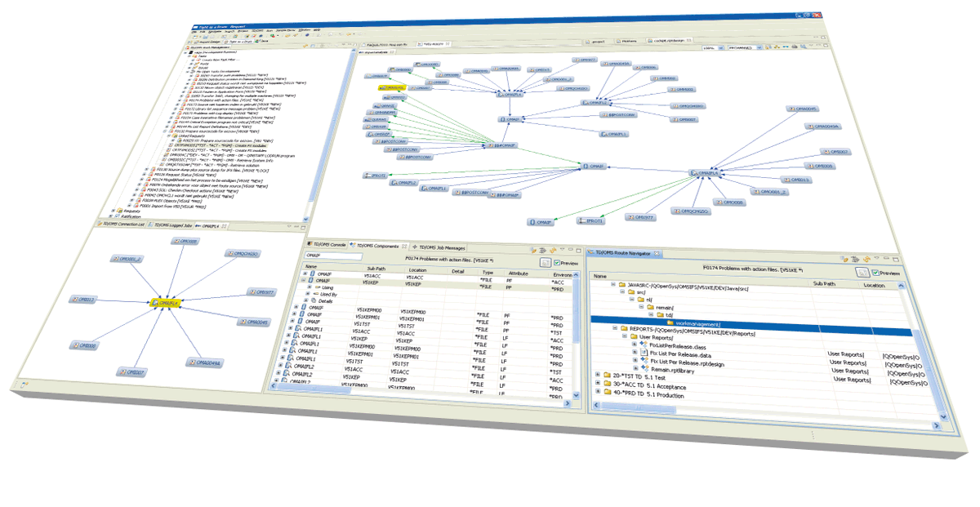Expand the 30-*ACC TD 5.1 Acceptance node

(597, 382)
